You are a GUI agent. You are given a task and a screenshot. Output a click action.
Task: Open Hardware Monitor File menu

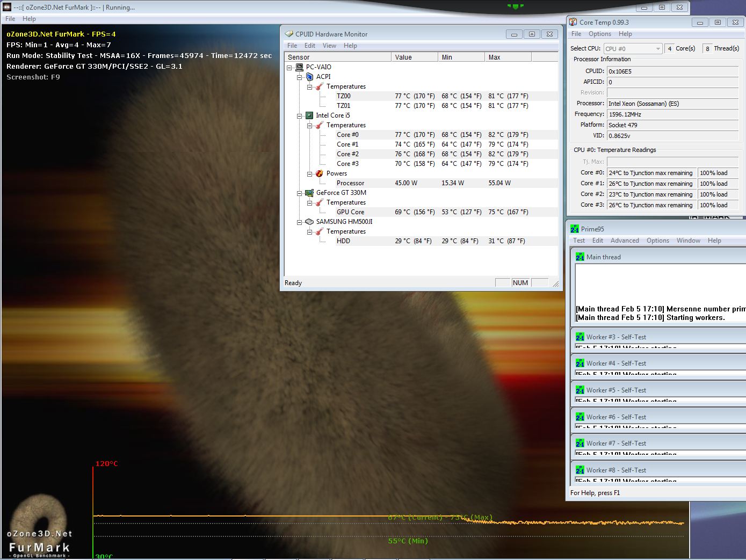click(292, 46)
